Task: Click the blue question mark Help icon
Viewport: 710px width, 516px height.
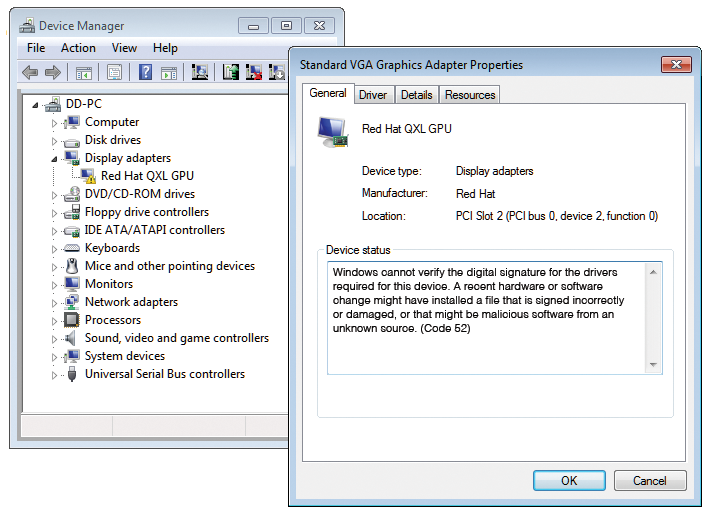Action: (145, 72)
